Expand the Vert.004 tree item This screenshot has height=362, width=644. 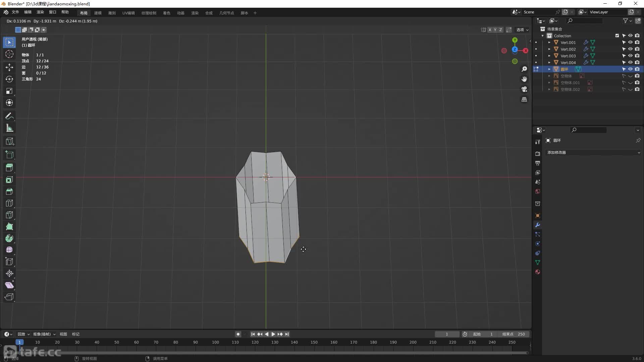549,63
